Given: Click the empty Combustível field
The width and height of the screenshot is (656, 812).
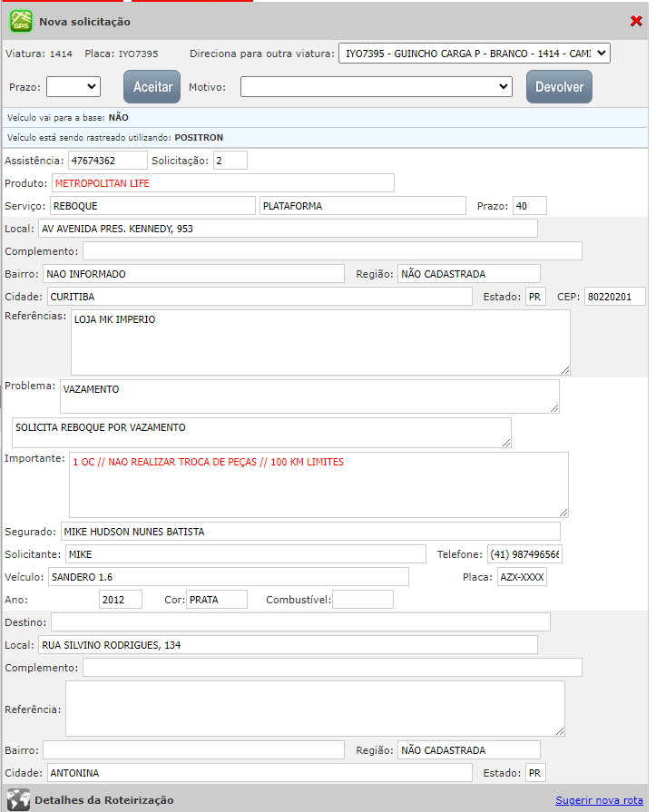Looking at the screenshot, I should coord(363,600).
